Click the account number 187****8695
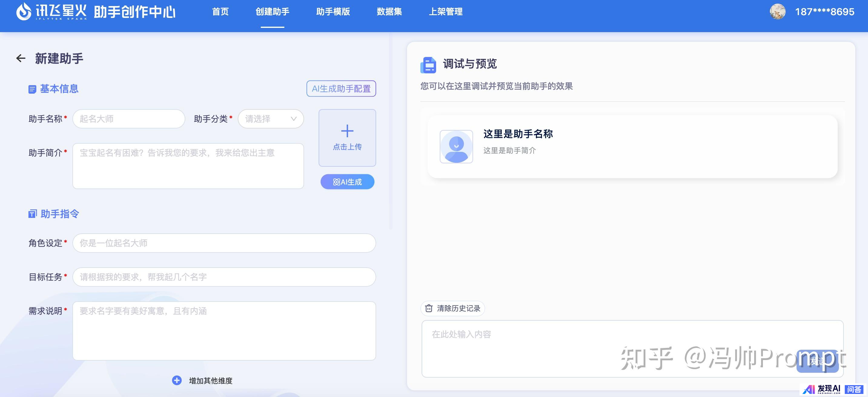Screen dimensions: 868x397 pyautogui.click(x=824, y=12)
